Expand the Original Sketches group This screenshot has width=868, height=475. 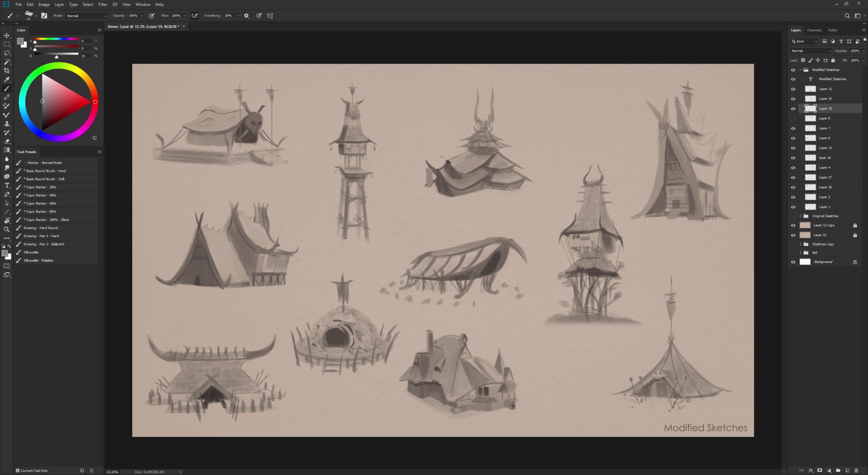tap(801, 216)
